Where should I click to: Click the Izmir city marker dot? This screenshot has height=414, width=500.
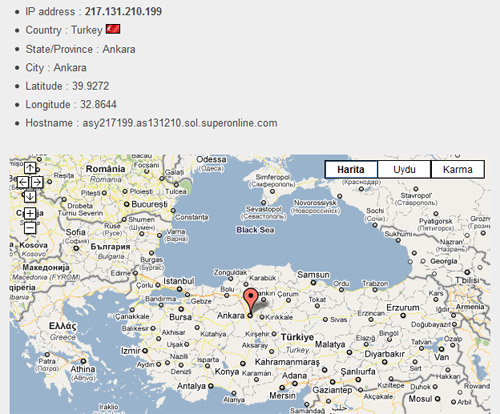click(x=145, y=351)
